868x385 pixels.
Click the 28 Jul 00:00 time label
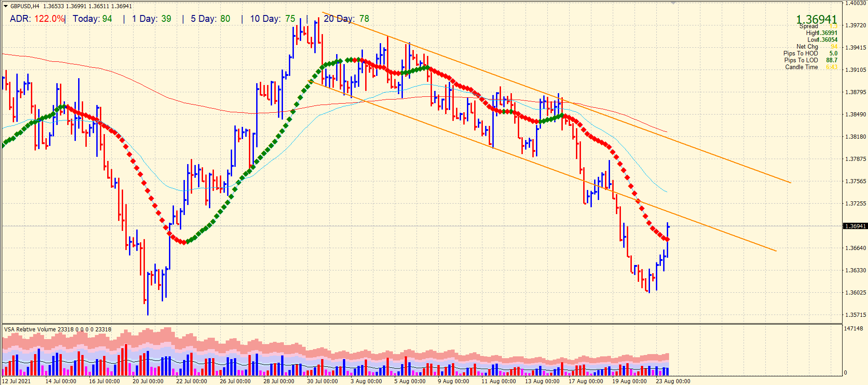(279, 381)
